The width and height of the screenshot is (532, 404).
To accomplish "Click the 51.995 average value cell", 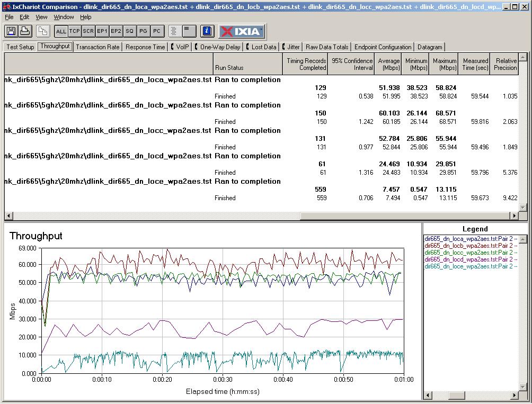I will 391,96.
